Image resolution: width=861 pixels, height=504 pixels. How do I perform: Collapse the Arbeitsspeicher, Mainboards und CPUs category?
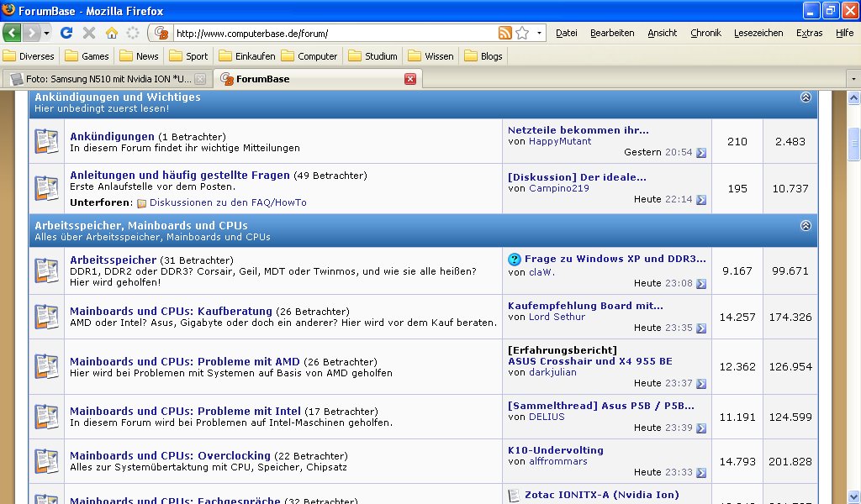pyautogui.click(x=806, y=225)
